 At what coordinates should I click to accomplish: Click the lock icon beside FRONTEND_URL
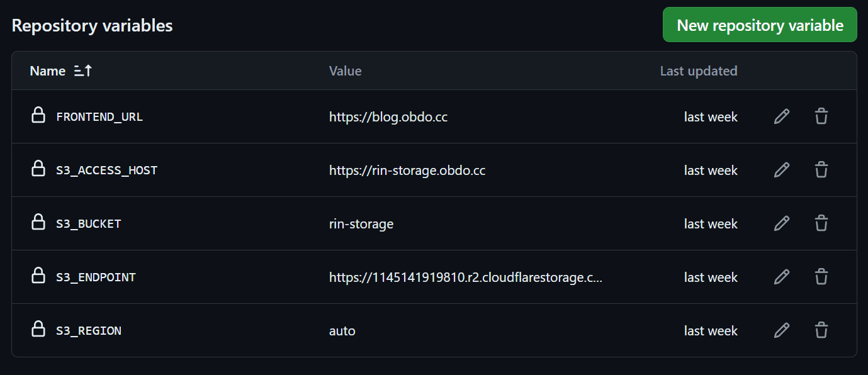38,115
